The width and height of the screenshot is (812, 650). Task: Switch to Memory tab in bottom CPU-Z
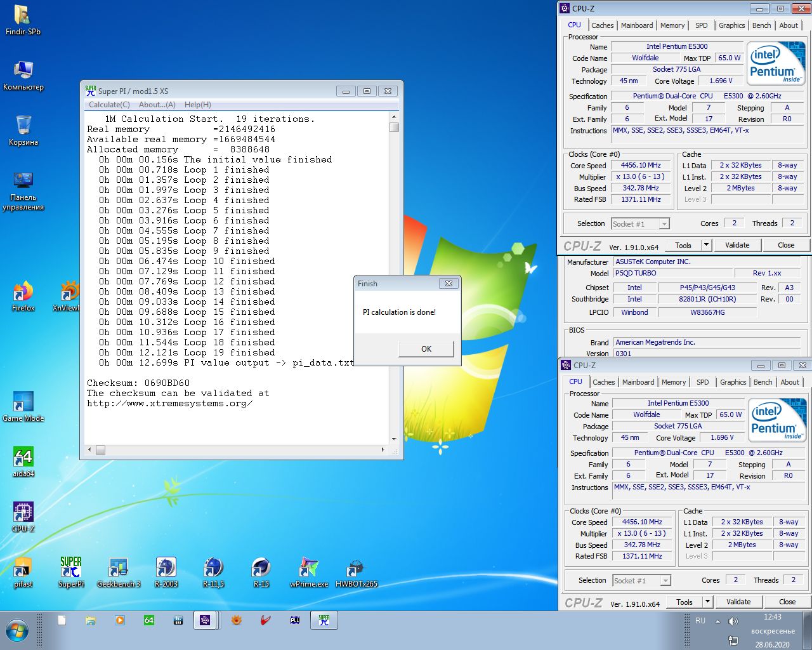point(674,382)
